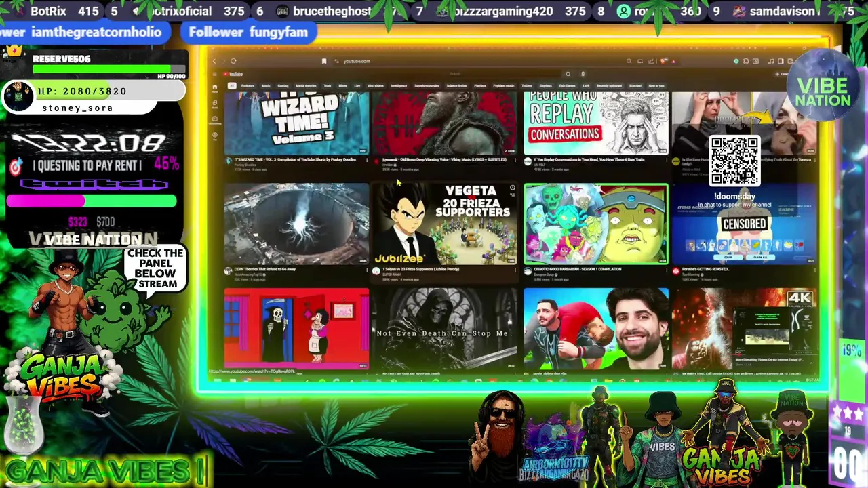The width and height of the screenshot is (868, 488).
Task: Open Vegeta 20 Frieza Supporters thumbnail
Action: pos(445,224)
